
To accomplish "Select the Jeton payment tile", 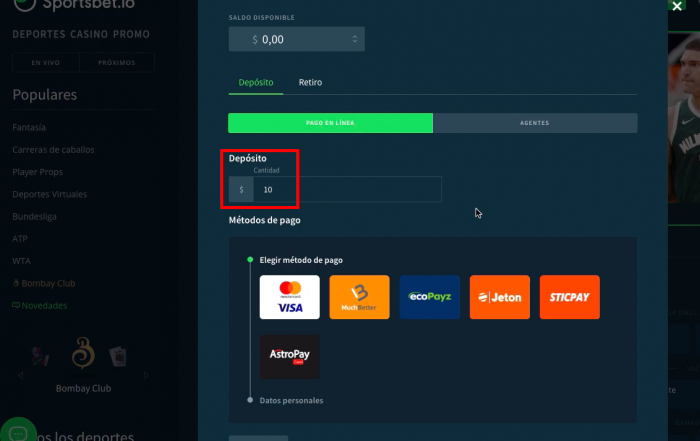I will tap(500, 297).
